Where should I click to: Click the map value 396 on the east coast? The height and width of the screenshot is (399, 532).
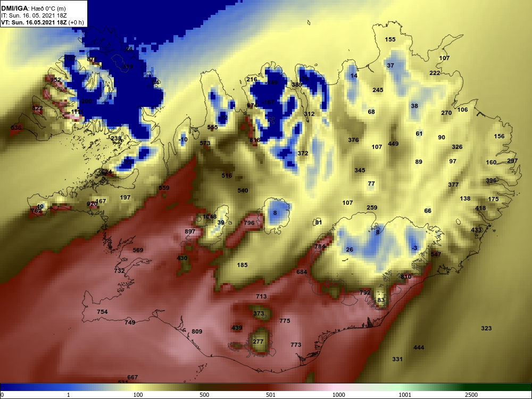tap(491, 180)
